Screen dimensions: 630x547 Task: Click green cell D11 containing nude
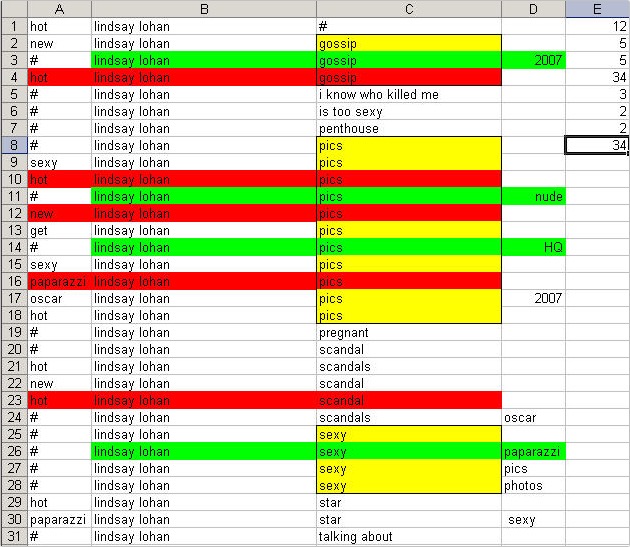coord(533,196)
